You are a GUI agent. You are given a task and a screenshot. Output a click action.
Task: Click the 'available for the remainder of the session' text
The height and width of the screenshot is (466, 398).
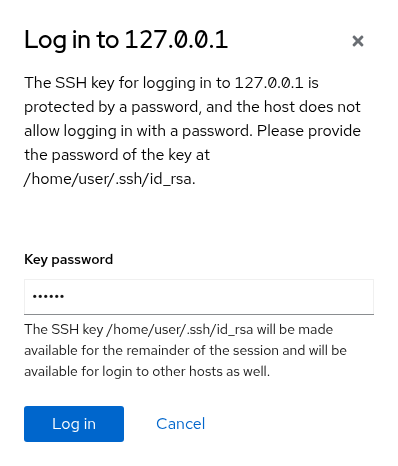coord(156,350)
